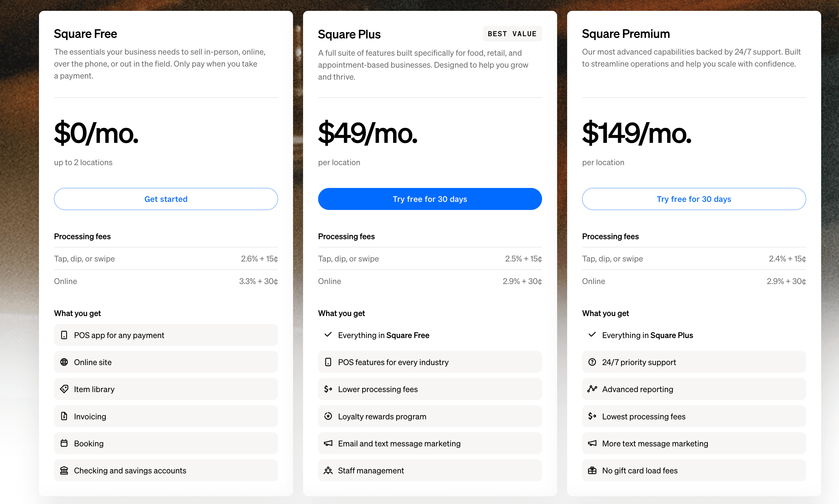This screenshot has width=839, height=504.
Task: Click the megaphone icon for Email marketing
Action: pos(328,443)
